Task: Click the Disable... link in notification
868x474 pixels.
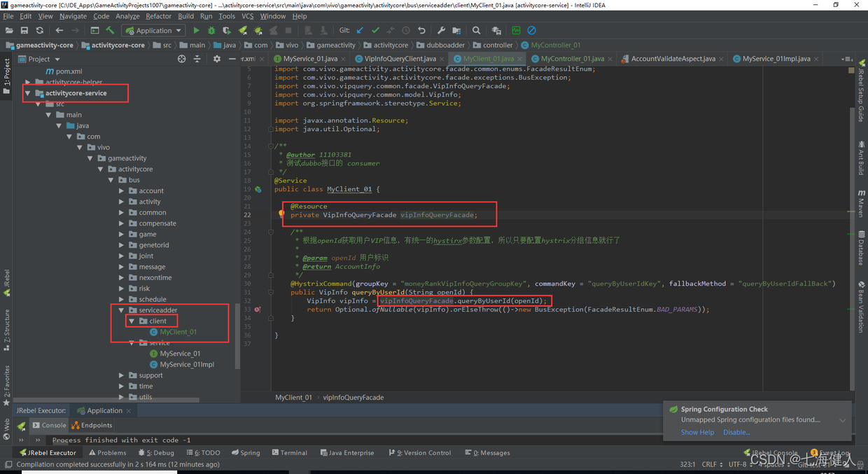Action: 736,432
